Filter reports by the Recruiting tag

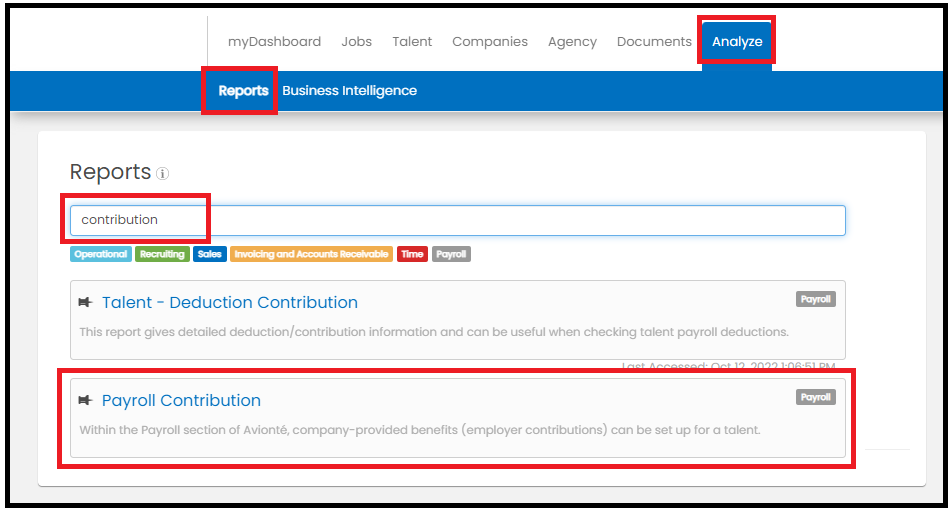click(162, 254)
